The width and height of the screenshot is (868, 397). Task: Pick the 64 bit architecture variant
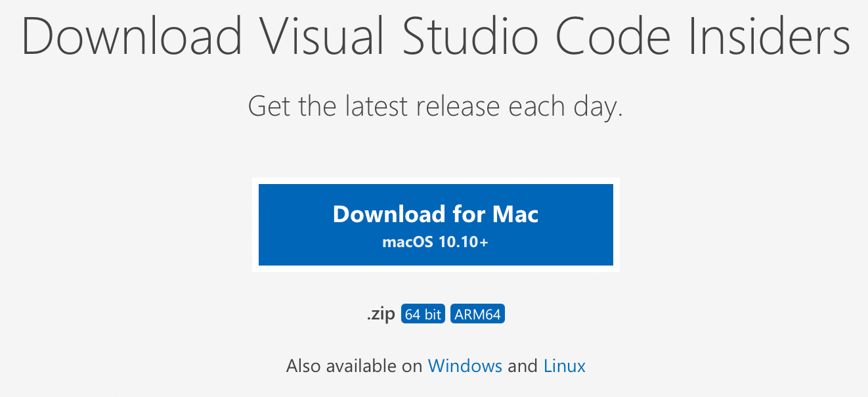point(422,314)
